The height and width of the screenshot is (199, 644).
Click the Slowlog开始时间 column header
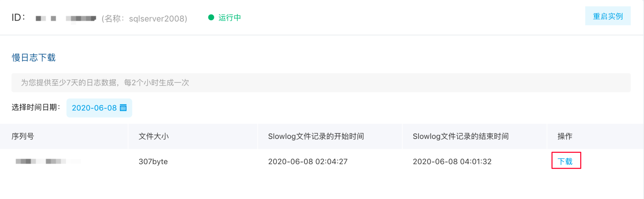[x=316, y=136]
